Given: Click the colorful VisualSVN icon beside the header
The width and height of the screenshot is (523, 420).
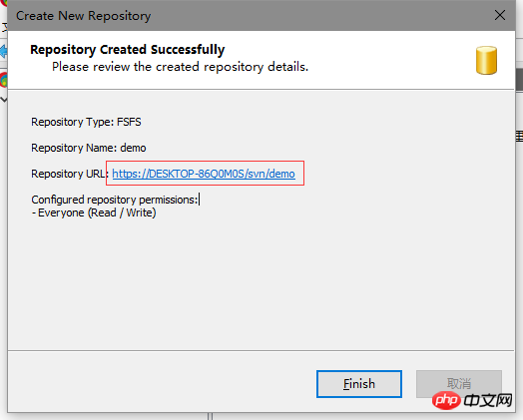Looking at the screenshot, I should coord(3,81).
